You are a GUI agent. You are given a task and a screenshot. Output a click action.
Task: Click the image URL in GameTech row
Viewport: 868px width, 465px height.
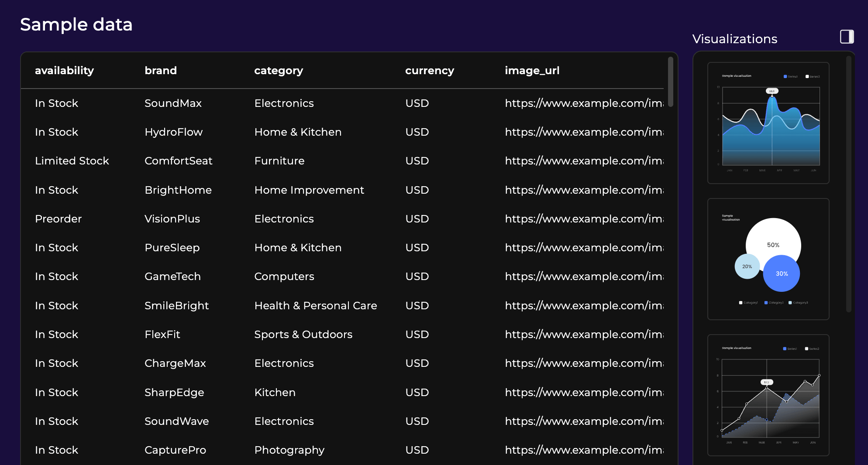[x=584, y=277]
